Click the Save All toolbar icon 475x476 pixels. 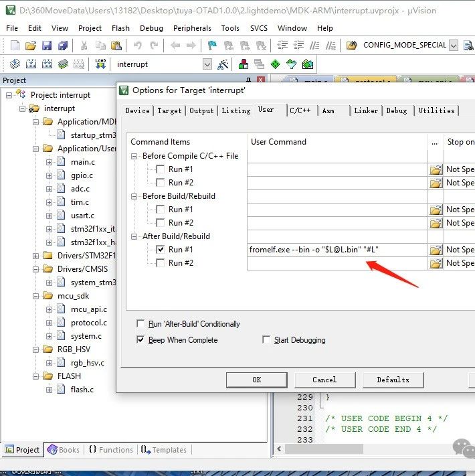tap(63, 46)
